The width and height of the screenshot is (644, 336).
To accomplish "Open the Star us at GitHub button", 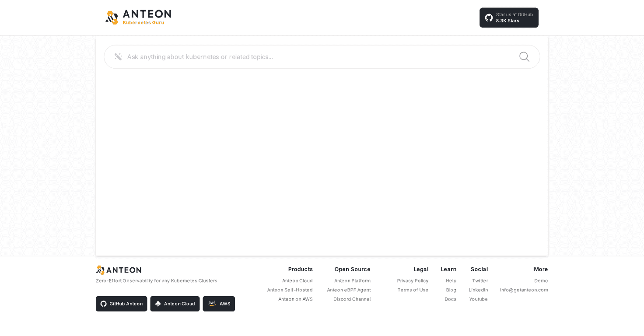I will coord(509,17).
